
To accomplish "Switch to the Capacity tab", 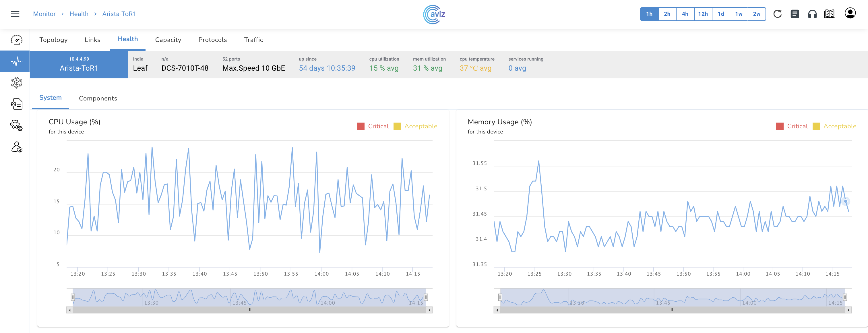I will coord(168,40).
